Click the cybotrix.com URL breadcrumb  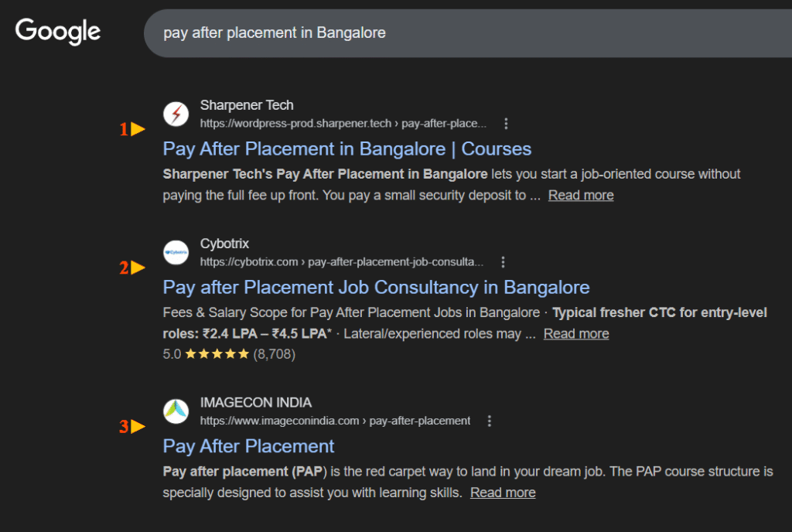coord(342,262)
